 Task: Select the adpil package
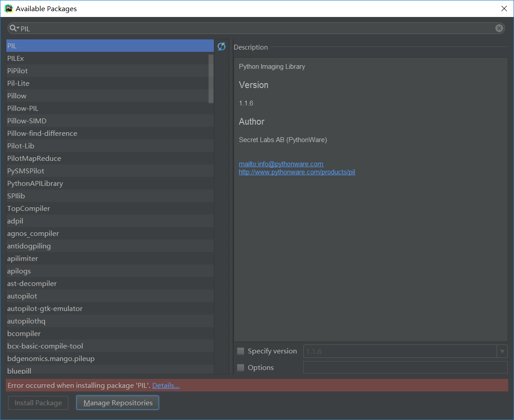pos(110,221)
